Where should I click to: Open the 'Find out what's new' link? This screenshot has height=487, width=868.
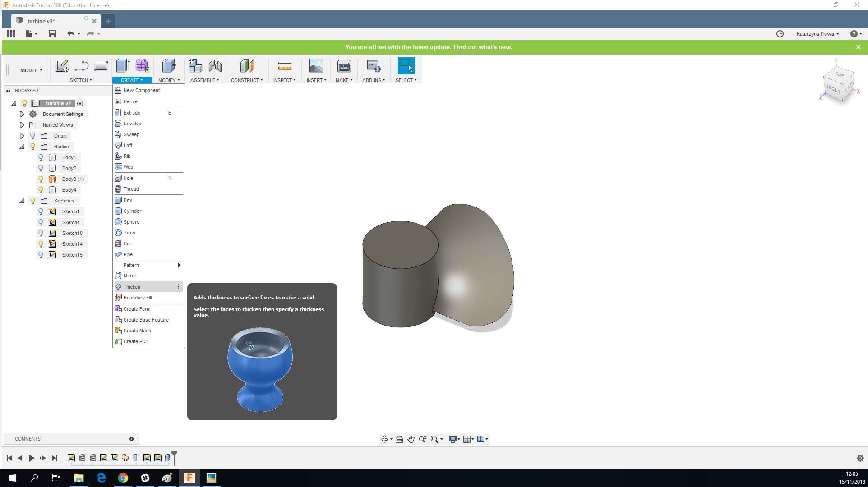coord(482,47)
